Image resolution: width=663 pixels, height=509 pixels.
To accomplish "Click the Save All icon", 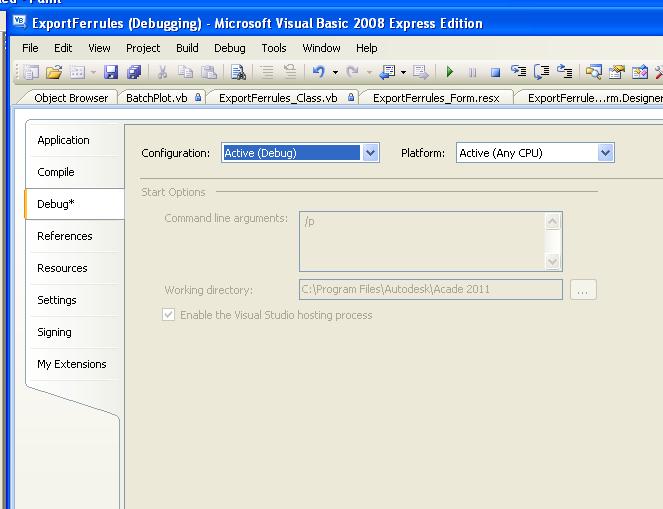I will pos(134,72).
